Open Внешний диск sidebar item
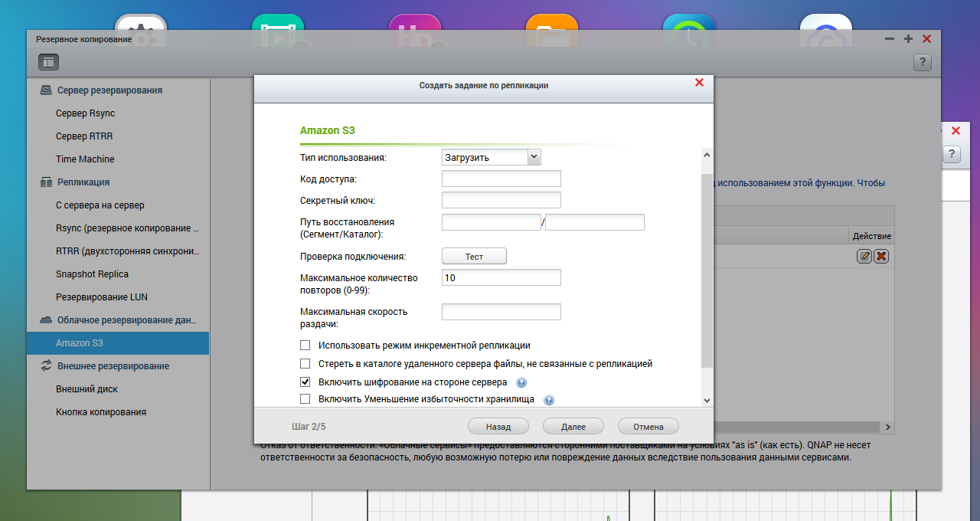980x521 pixels. tap(117, 388)
